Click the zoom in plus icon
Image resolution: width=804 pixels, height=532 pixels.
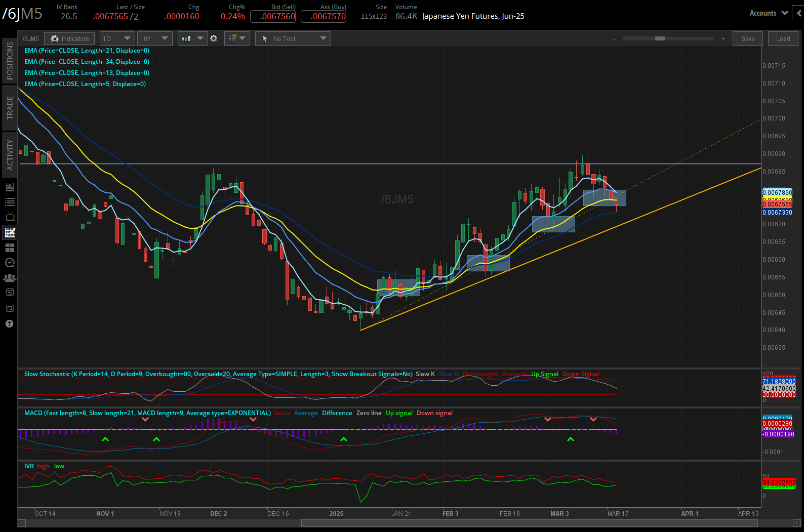tap(723, 39)
